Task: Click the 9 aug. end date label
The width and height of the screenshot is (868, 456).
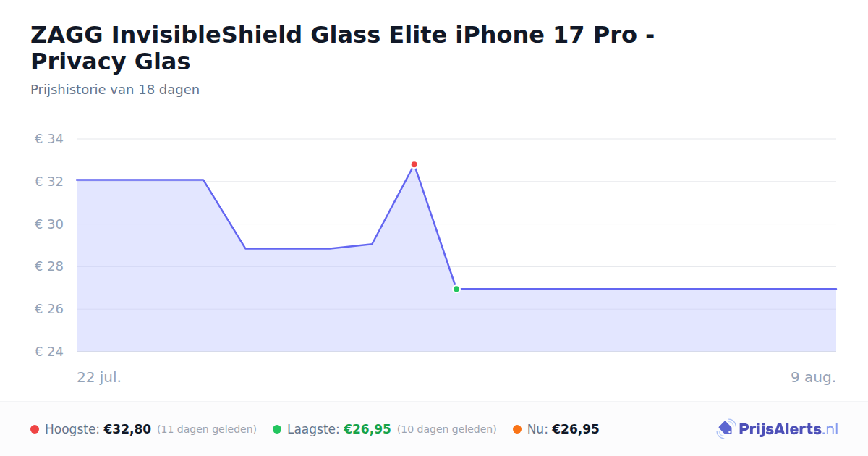Action: [x=814, y=377]
